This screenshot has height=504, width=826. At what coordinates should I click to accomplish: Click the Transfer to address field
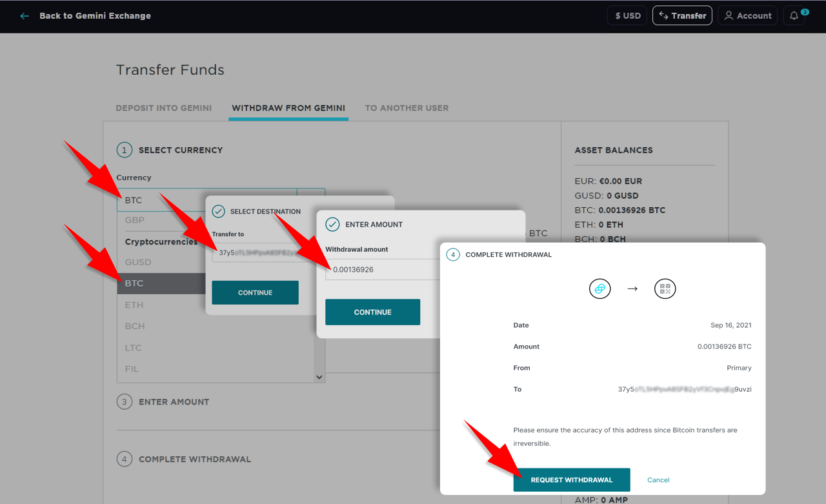[x=265, y=252]
